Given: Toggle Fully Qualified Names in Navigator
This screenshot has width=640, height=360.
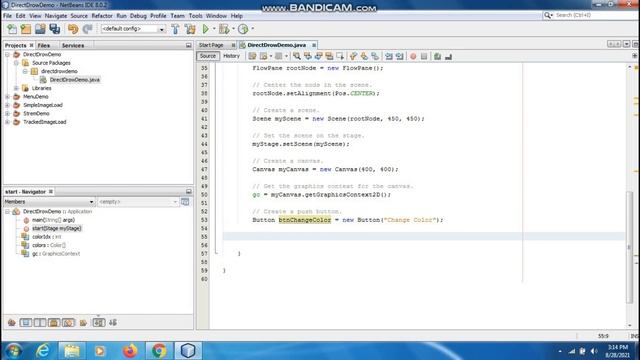Looking at the screenshot, I should point(83,323).
